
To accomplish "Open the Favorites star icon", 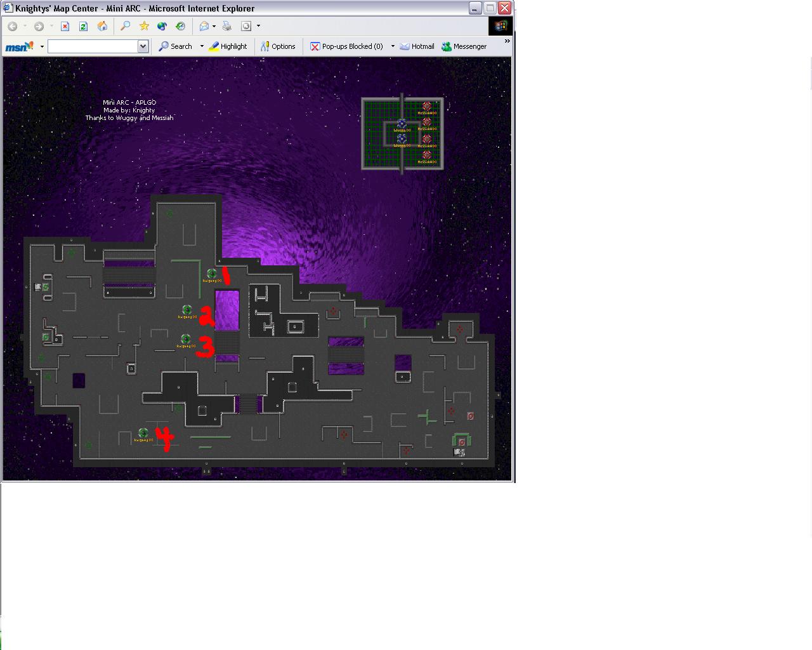I will [144, 26].
